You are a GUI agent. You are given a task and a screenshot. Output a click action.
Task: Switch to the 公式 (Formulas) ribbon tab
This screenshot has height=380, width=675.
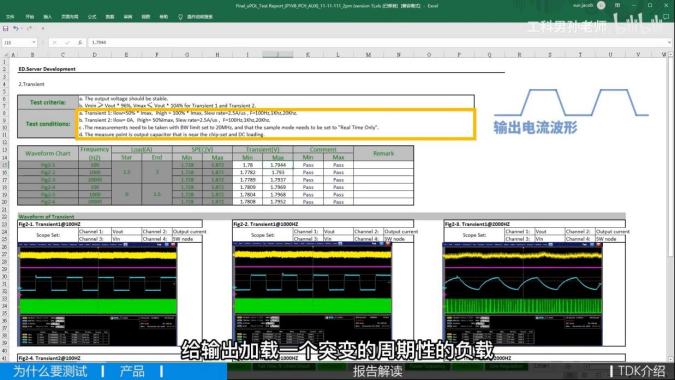(92, 17)
